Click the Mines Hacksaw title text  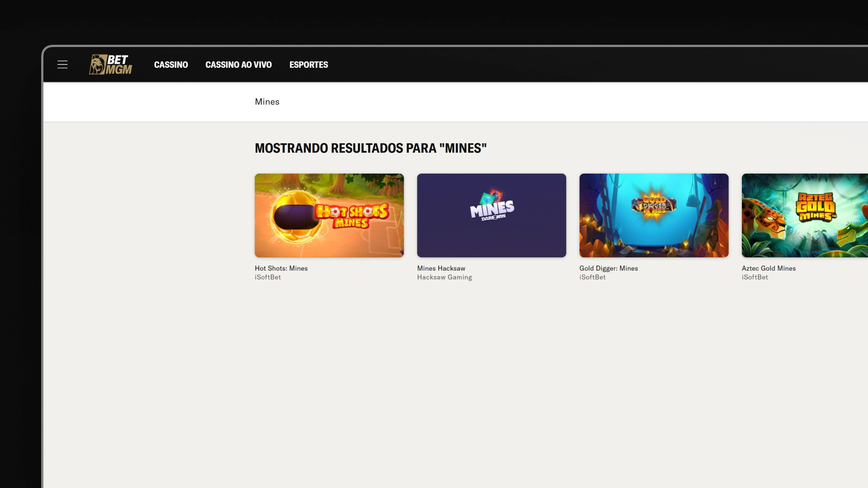tap(441, 268)
